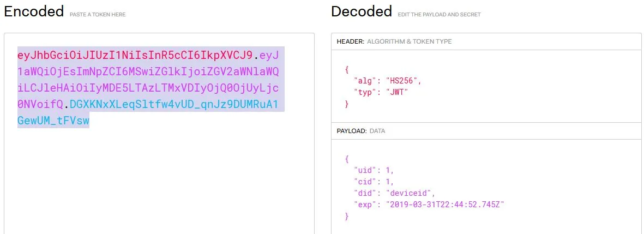644x234 pixels.
Task: Click the closing brace of the payload JSON
Action: click(x=346, y=216)
